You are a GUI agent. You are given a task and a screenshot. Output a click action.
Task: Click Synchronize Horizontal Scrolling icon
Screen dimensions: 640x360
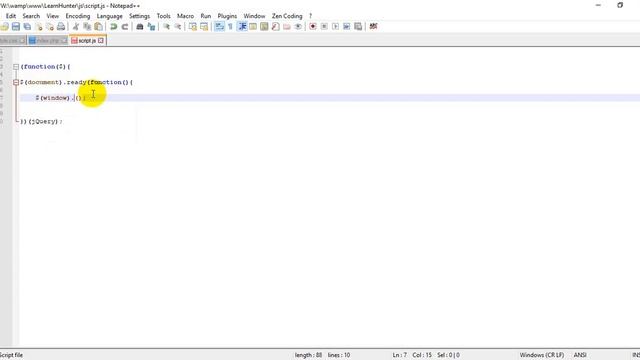(204, 27)
